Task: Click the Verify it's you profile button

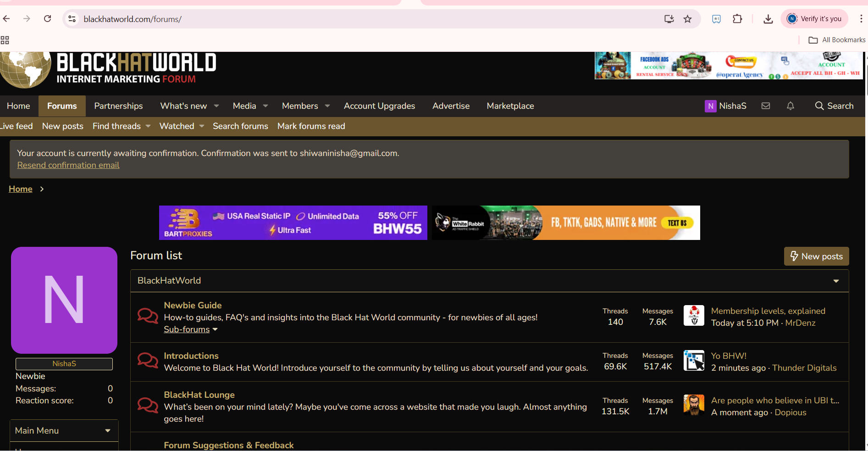Action: (814, 19)
